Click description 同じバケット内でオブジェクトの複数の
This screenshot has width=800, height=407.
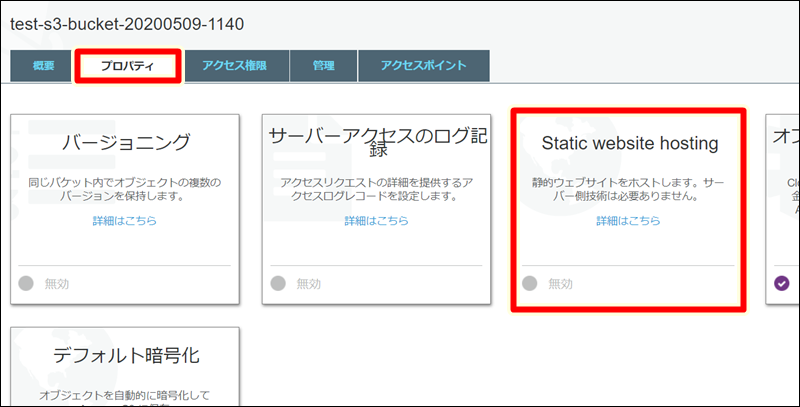coord(124,189)
